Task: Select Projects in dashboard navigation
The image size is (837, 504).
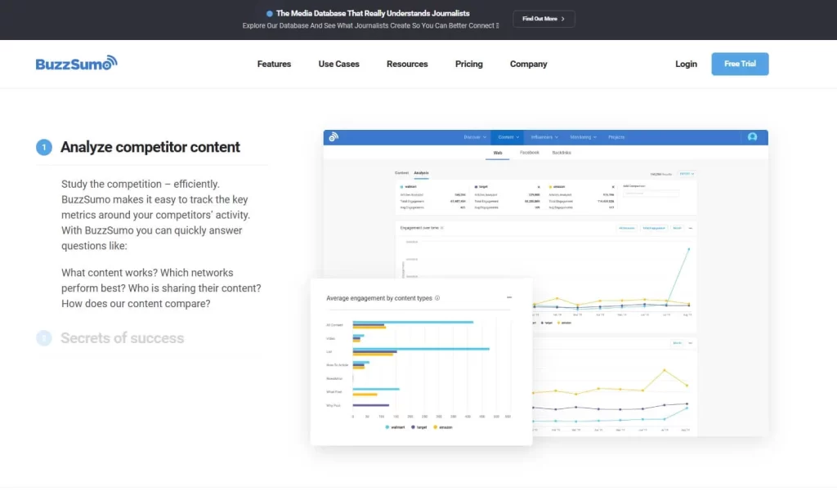Action: (616, 137)
